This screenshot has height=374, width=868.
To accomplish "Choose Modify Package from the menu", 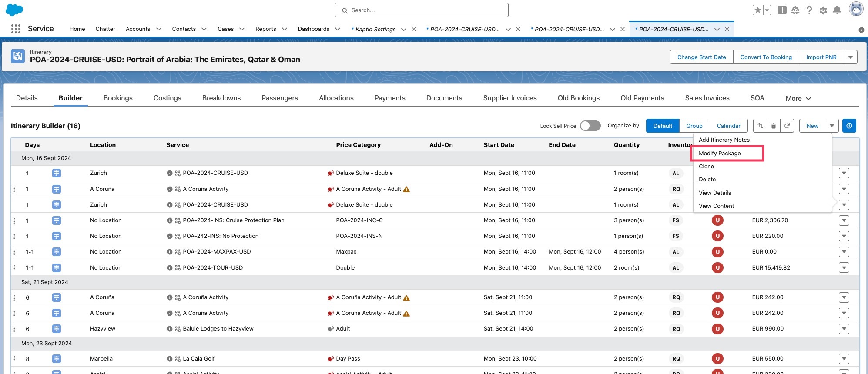I will click(720, 153).
